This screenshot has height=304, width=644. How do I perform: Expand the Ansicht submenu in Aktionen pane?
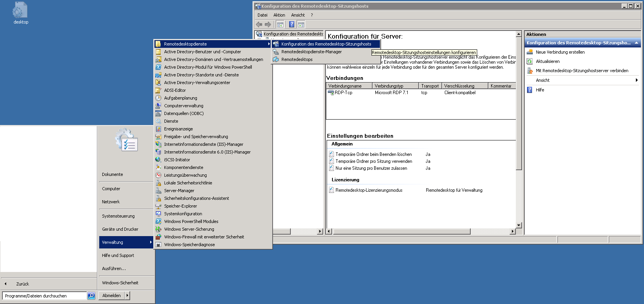[x=636, y=80]
